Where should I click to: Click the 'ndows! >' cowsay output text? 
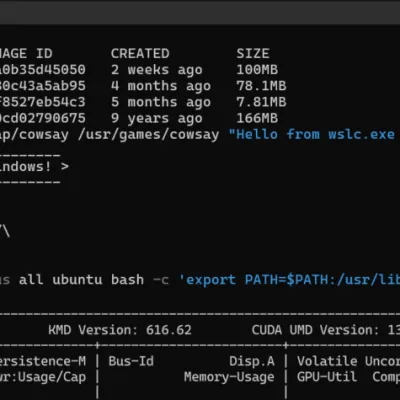(34, 167)
